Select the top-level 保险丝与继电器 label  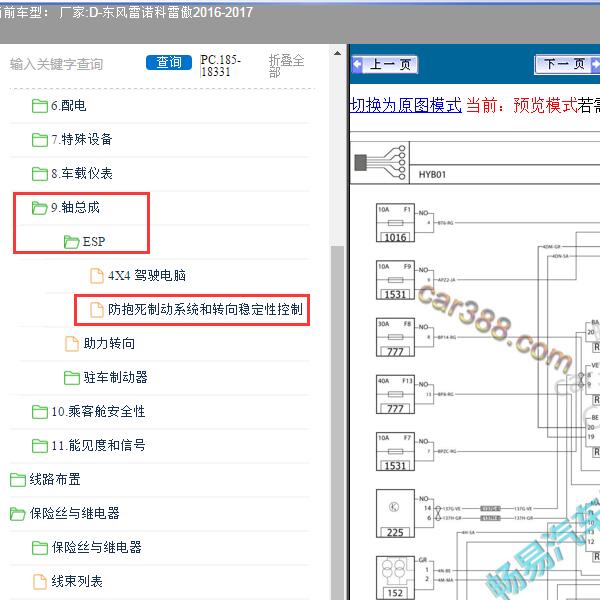pos(75,514)
